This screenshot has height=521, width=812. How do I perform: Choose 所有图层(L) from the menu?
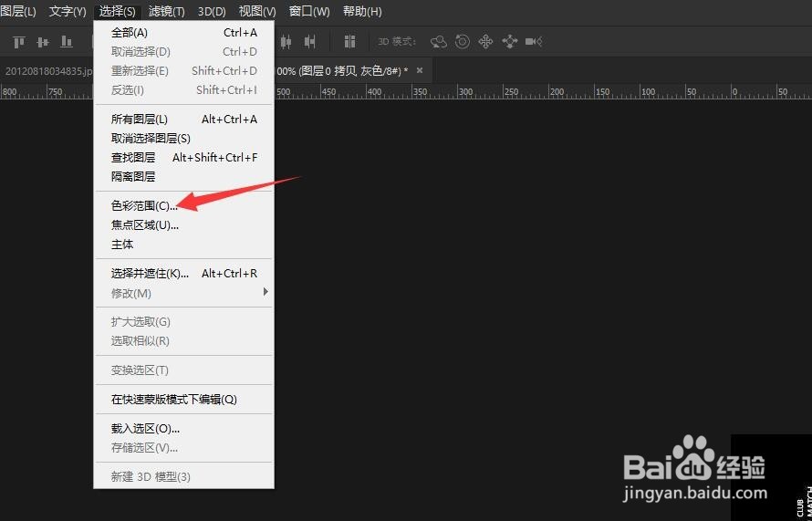click(183, 120)
